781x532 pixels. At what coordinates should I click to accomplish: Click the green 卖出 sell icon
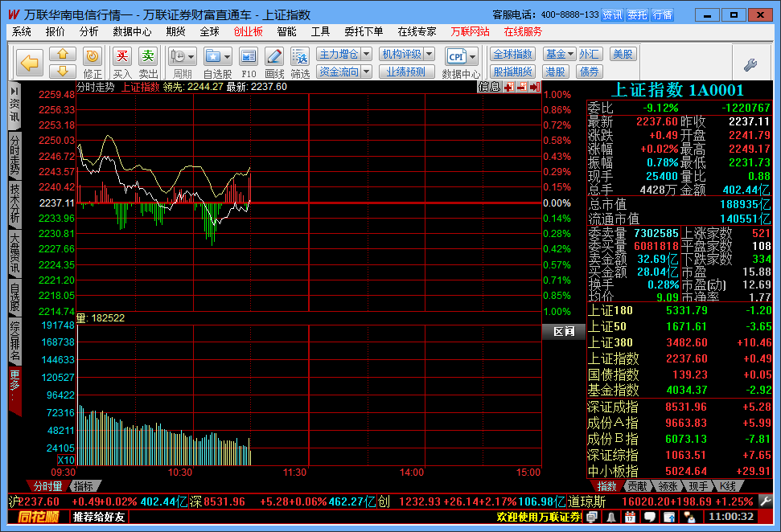pyautogui.click(x=148, y=56)
